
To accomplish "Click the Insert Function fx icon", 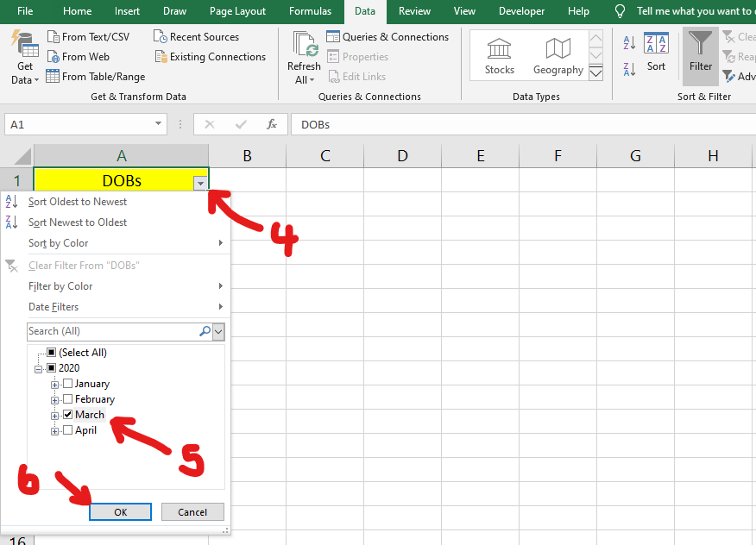I will (x=272, y=124).
